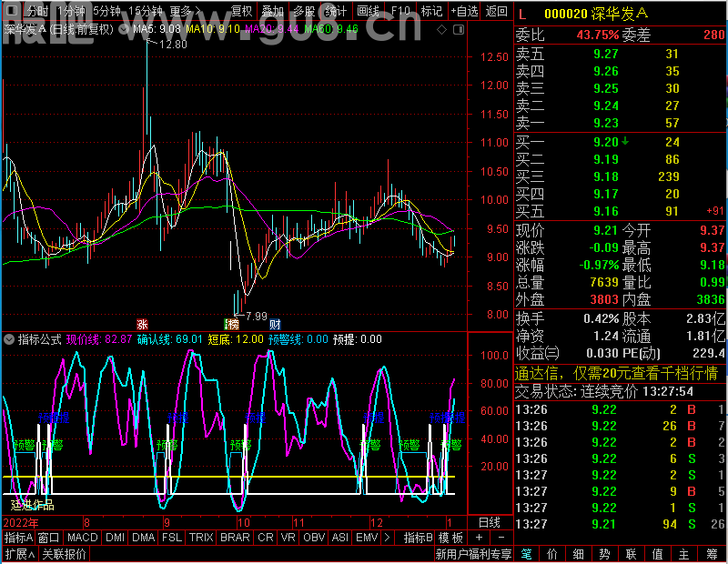
Task: Click the MA5: 9.08 label
Action: [157, 29]
